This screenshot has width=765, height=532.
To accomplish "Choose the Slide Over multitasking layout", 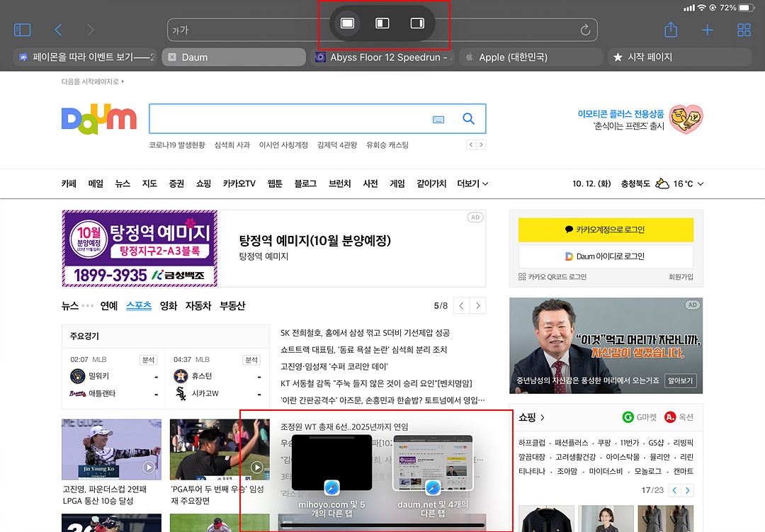I will click(x=417, y=23).
